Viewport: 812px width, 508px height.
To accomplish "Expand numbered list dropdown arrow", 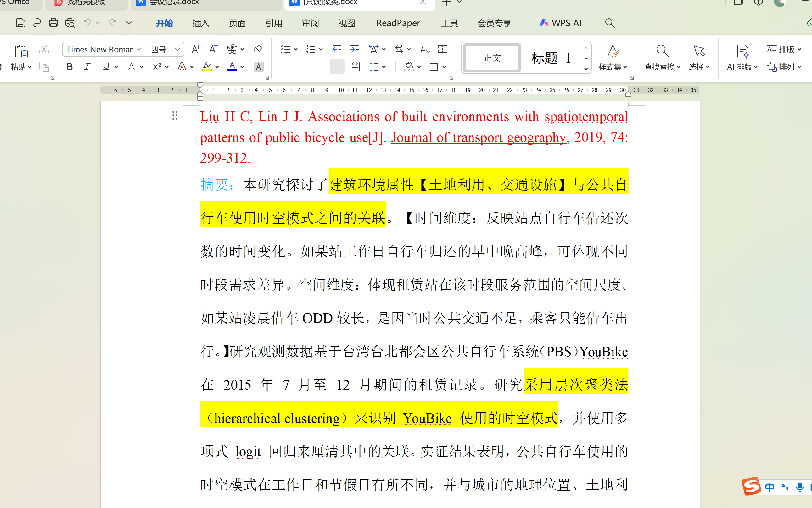I will 321,50.
